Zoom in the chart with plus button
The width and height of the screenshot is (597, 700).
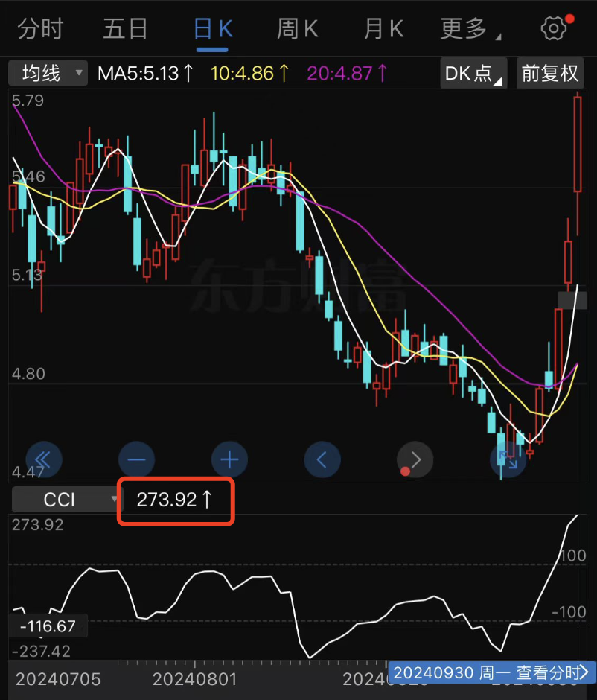point(229,459)
